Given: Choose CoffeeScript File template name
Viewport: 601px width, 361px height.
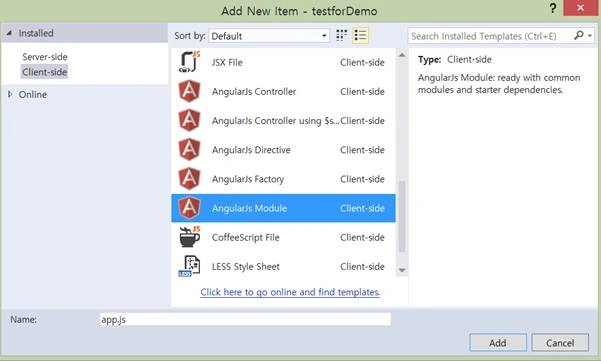Looking at the screenshot, I should point(246,237).
